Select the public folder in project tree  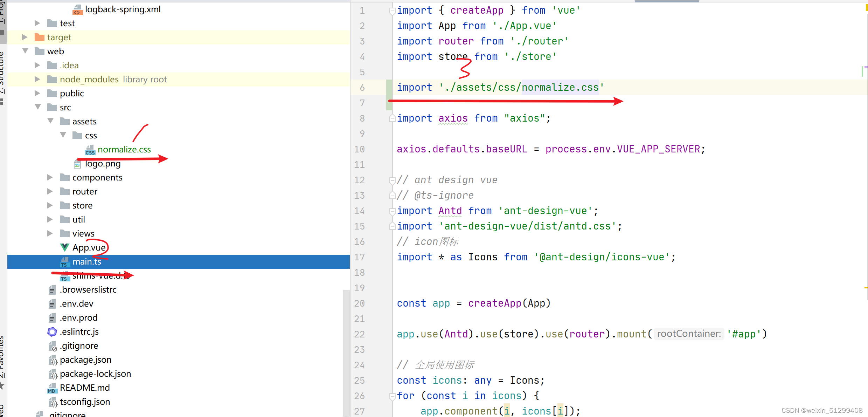[72, 93]
